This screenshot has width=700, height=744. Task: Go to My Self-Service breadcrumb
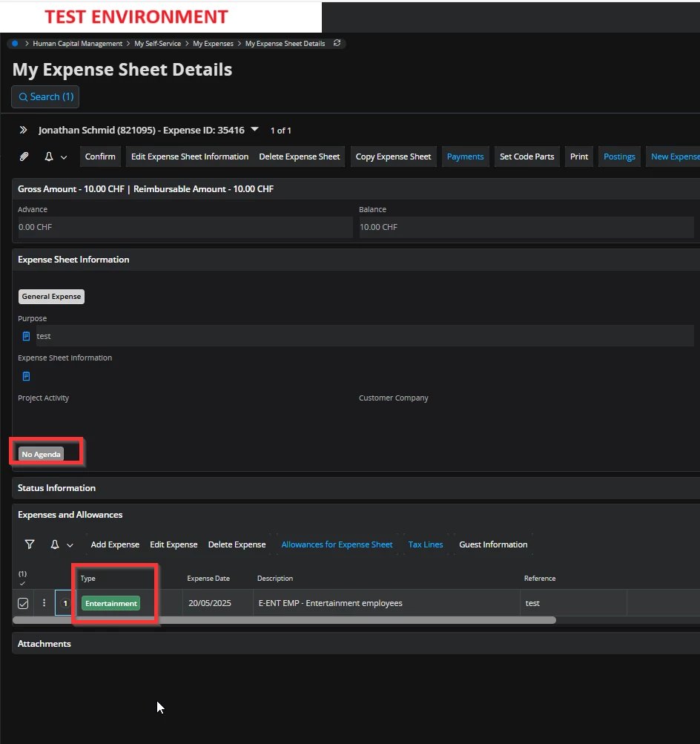coord(157,44)
